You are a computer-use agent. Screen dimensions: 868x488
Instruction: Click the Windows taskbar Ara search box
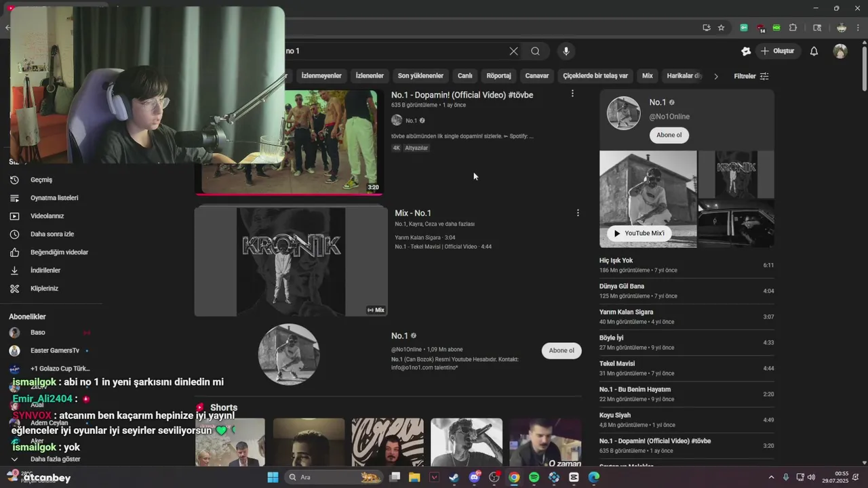[x=334, y=477]
